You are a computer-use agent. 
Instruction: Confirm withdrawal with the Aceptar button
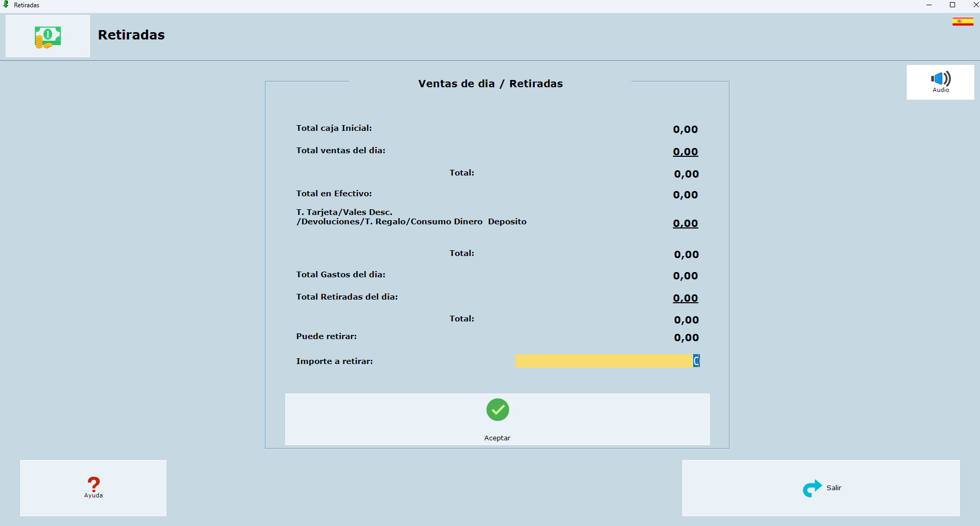[497, 419]
